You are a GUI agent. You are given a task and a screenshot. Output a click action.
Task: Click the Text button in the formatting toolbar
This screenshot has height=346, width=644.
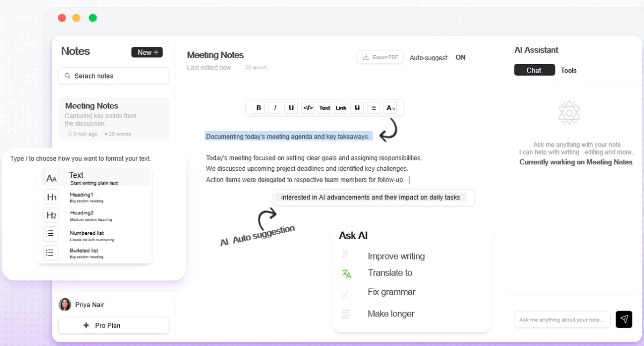tap(325, 107)
